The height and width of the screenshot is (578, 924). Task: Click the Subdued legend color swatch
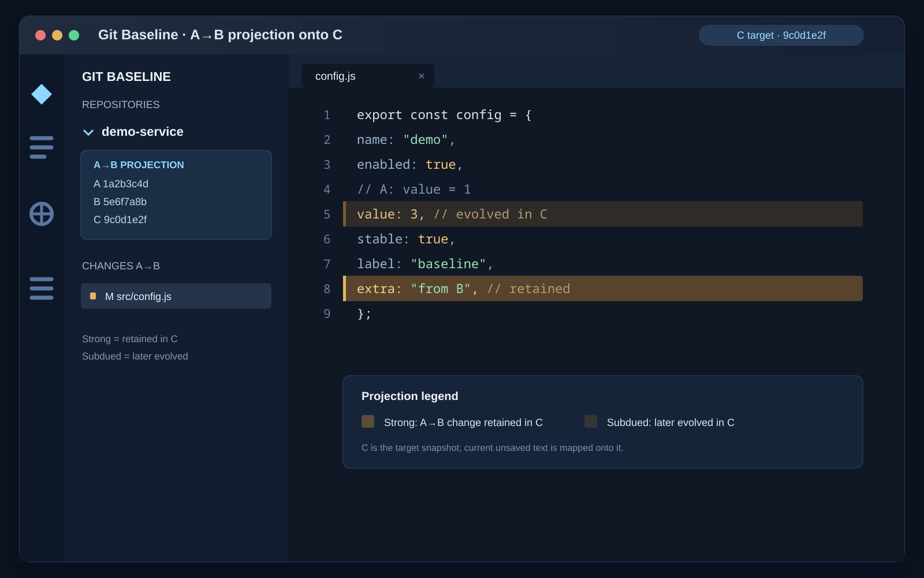(591, 421)
